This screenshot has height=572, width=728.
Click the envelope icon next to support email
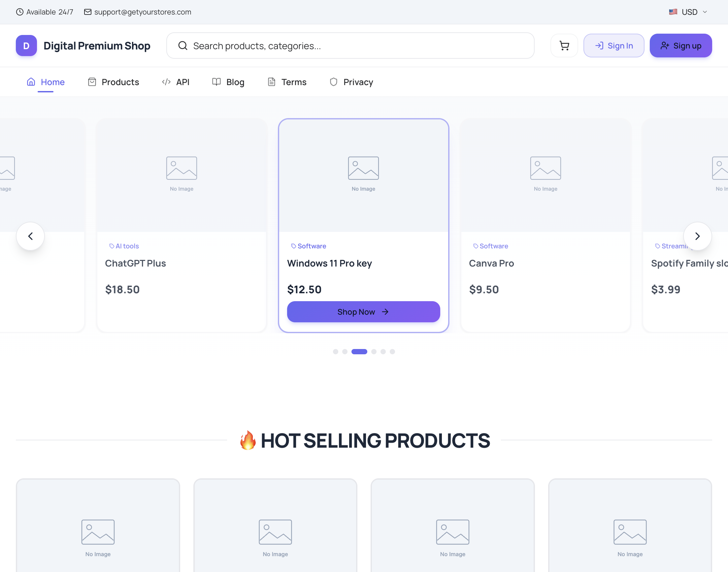(x=87, y=12)
